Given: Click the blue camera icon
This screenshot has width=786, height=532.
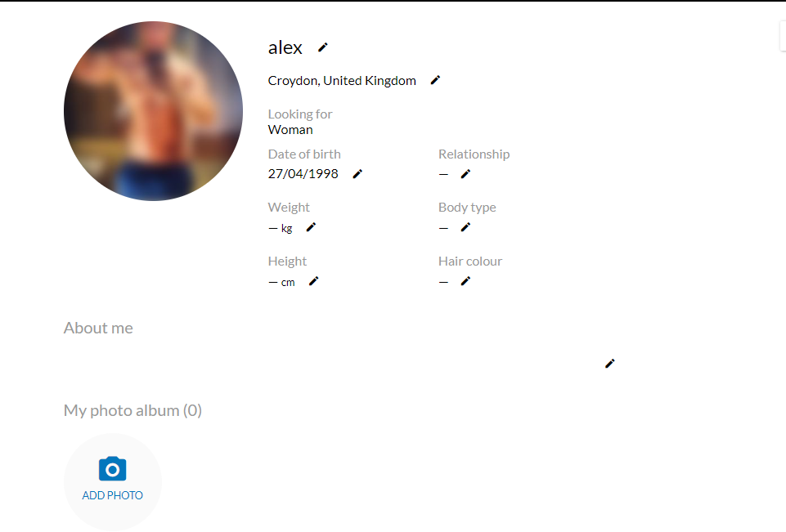Looking at the screenshot, I should click(x=112, y=469).
